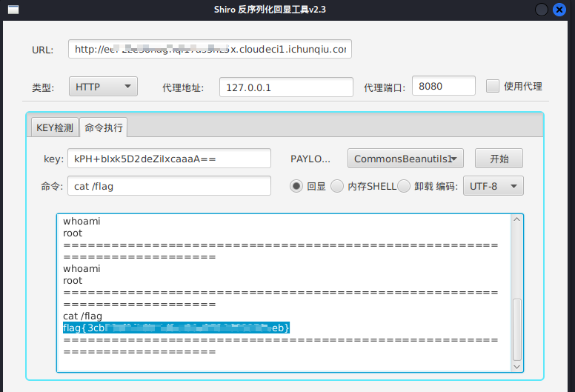Click the window title Shiro 反序列化回显工具v2.3
The image size is (575, 392).
point(270,10)
